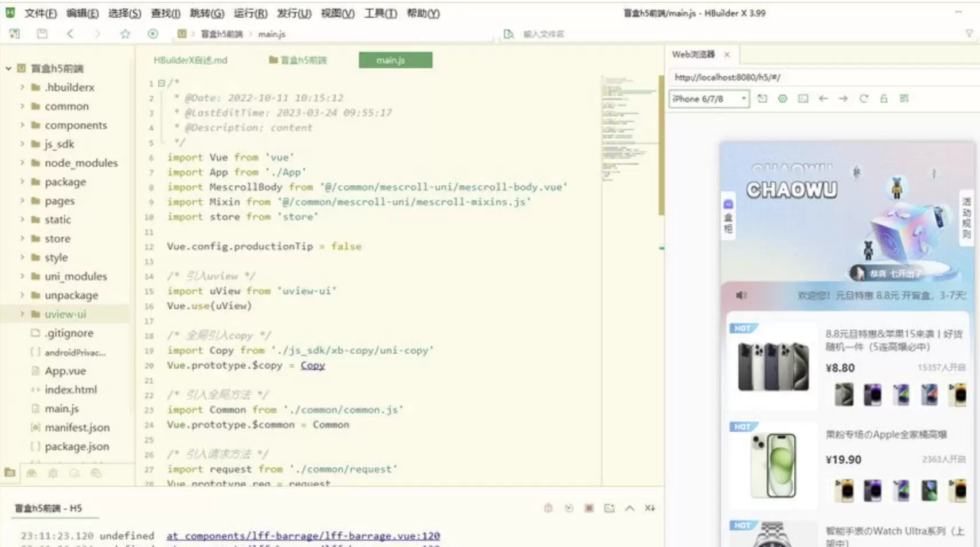This screenshot has width=980, height=547.
Task: Switch to the HBuilderX自述.md tab
Action: pos(190,60)
